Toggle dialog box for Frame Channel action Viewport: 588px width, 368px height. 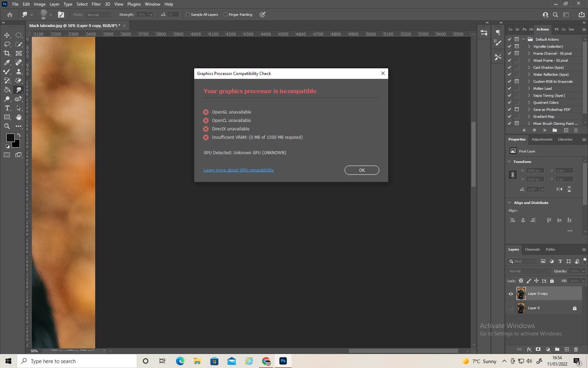pyautogui.click(x=517, y=53)
